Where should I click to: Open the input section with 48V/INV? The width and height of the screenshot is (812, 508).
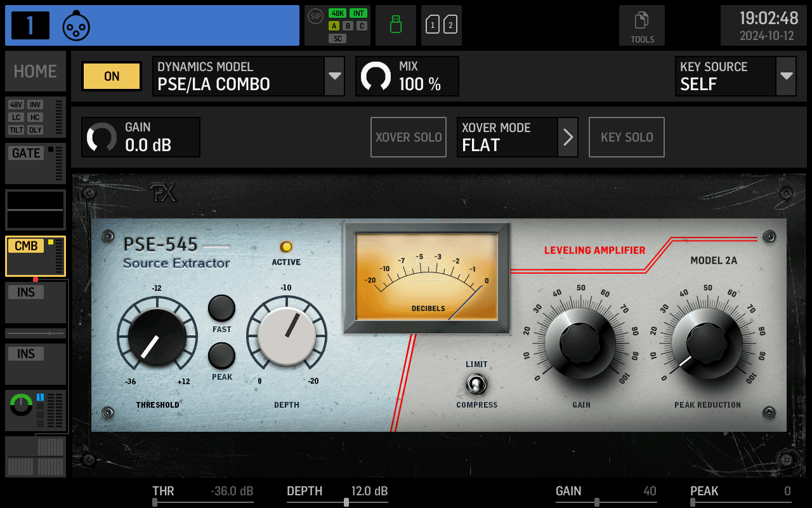[36, 117]
